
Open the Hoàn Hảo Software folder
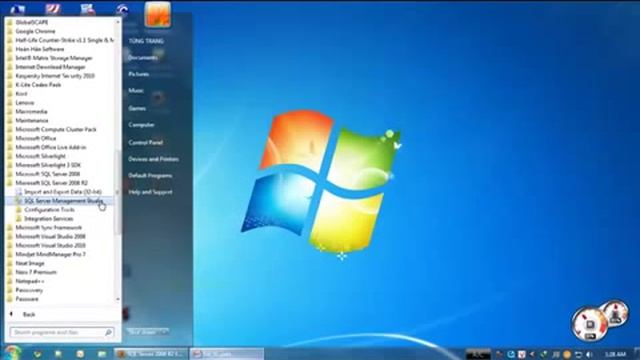(x=40, y=49)
